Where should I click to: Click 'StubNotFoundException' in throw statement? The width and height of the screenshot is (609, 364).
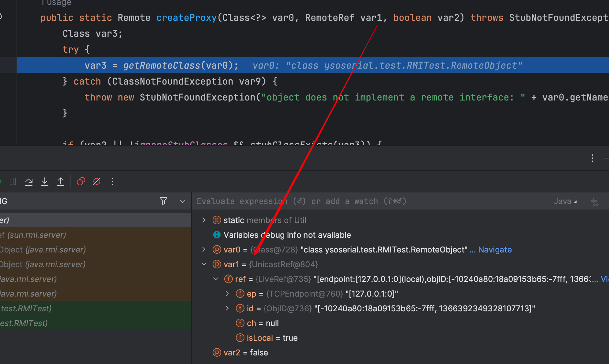pyautogui.click(x=198, y=97)
